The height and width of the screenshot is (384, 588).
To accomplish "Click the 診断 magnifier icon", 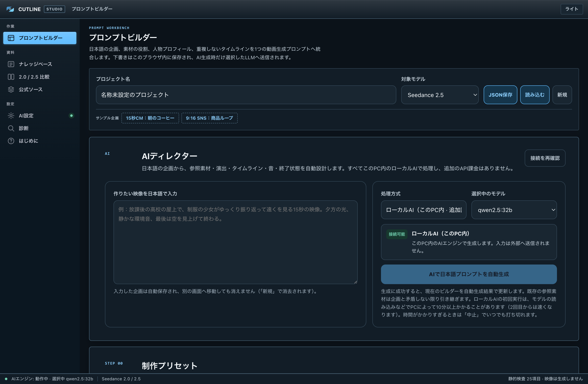I will [11, 128].
